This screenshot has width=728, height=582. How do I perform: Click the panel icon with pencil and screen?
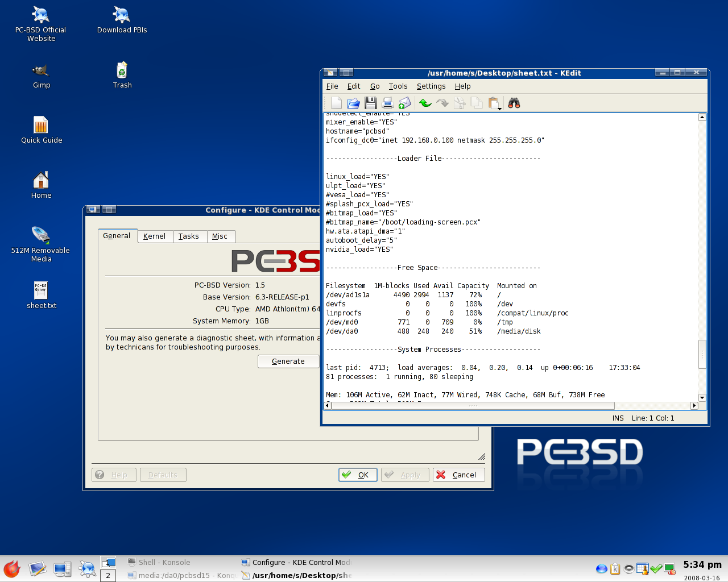(x=38, y=569)
